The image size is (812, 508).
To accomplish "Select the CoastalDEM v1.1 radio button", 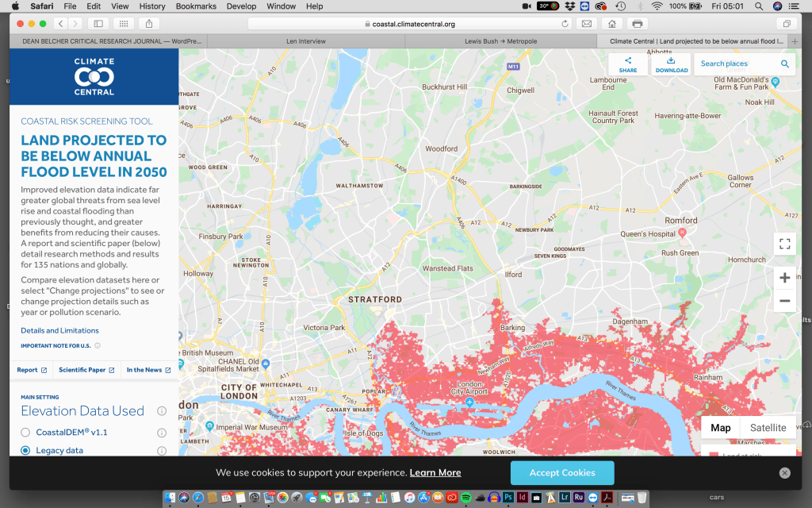I will coord(25,433).
